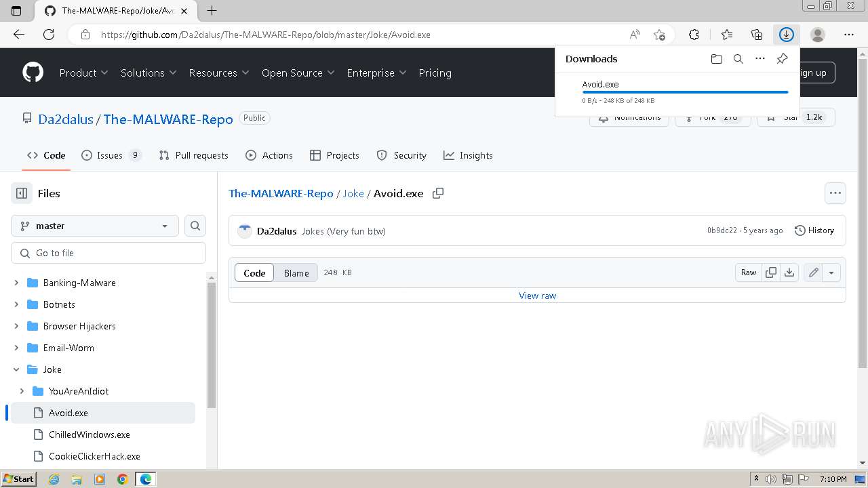Click the GitHub logo icon
The height and width of the screenshot is (488, 868).
(33, 73)
